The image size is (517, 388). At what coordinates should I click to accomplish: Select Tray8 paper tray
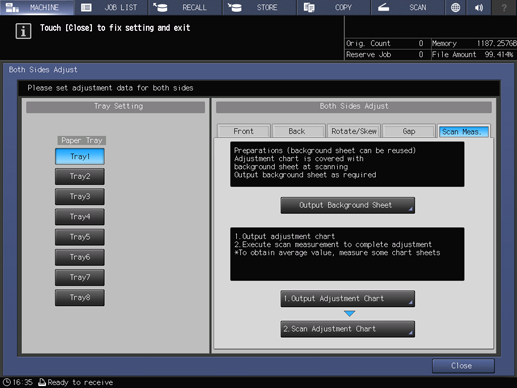click(80, 297)
